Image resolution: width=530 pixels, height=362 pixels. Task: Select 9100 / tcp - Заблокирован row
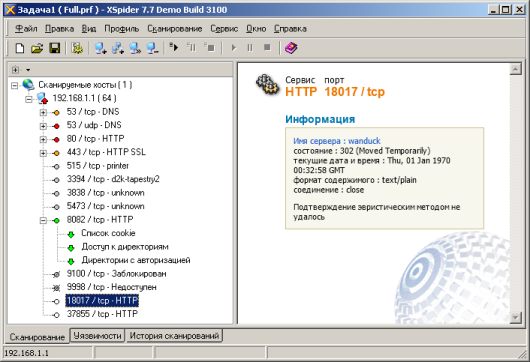(x=117, y=274)
